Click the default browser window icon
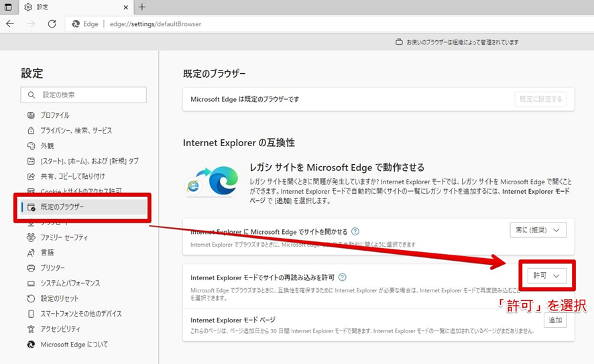This screenshot has height=364, width=594. 31,207
